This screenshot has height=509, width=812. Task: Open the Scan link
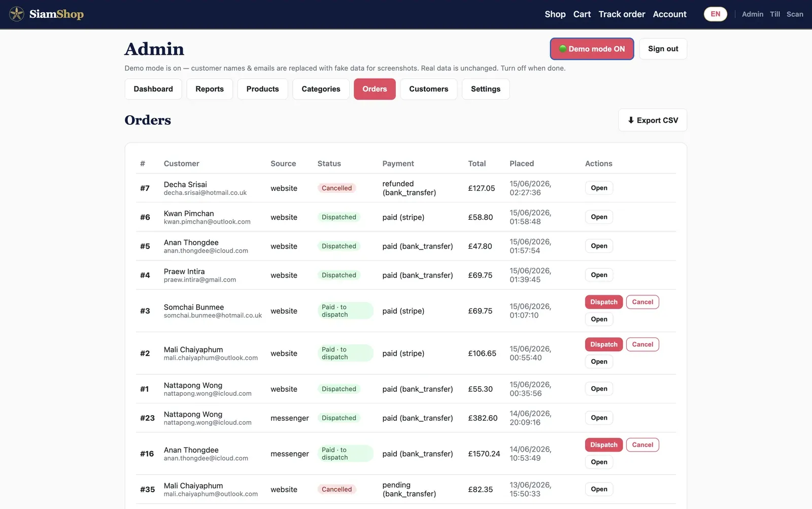tap(795, 14)
